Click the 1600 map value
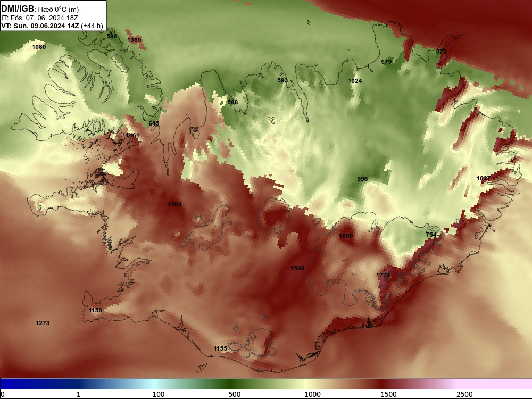532x399 pixels. pos(346,236)
